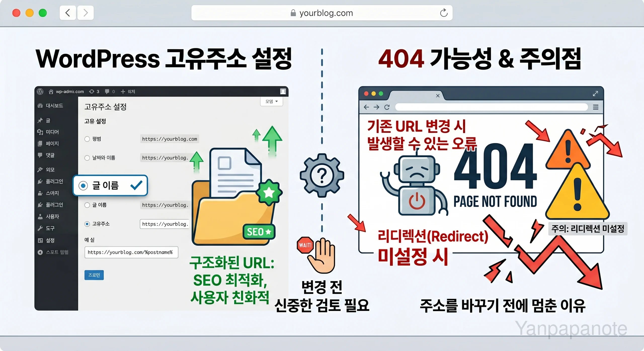Click the PAGE NOT FOUND text
This screenshot has width=644, height=351.
click(x=495, y=202)
